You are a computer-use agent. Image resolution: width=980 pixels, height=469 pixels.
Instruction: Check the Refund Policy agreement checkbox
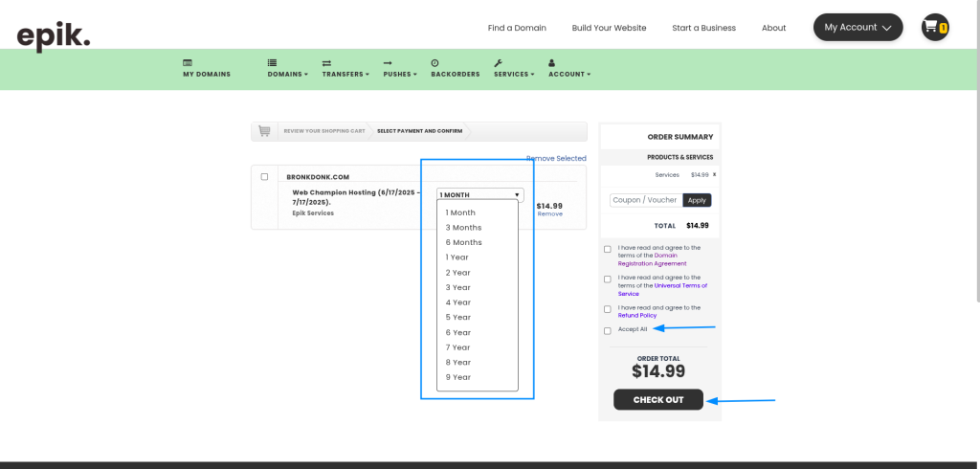tap(608, 309)
